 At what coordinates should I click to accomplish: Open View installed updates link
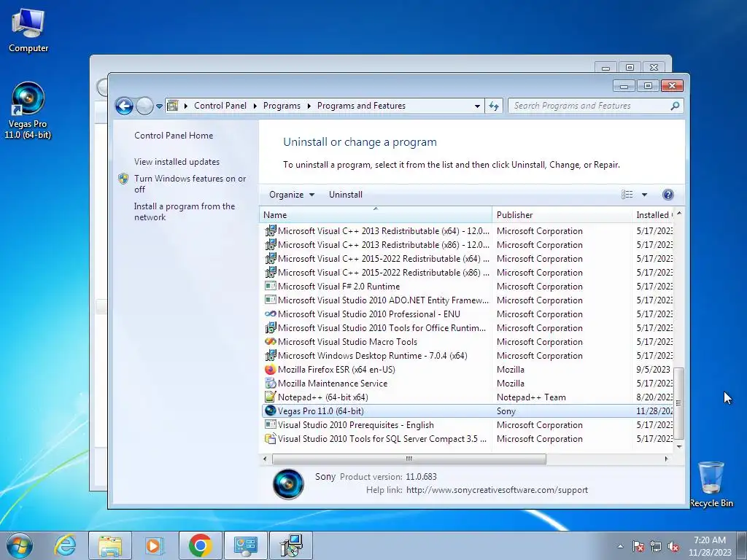pos(177,161)
